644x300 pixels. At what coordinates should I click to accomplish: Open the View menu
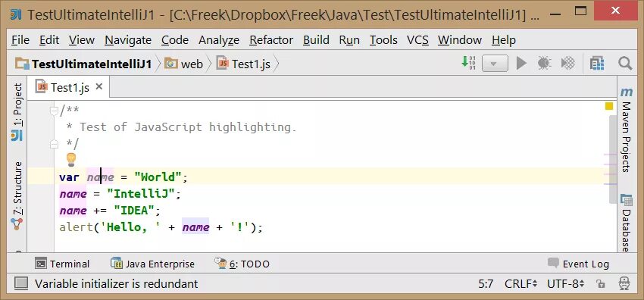click(x=81, y=40)
